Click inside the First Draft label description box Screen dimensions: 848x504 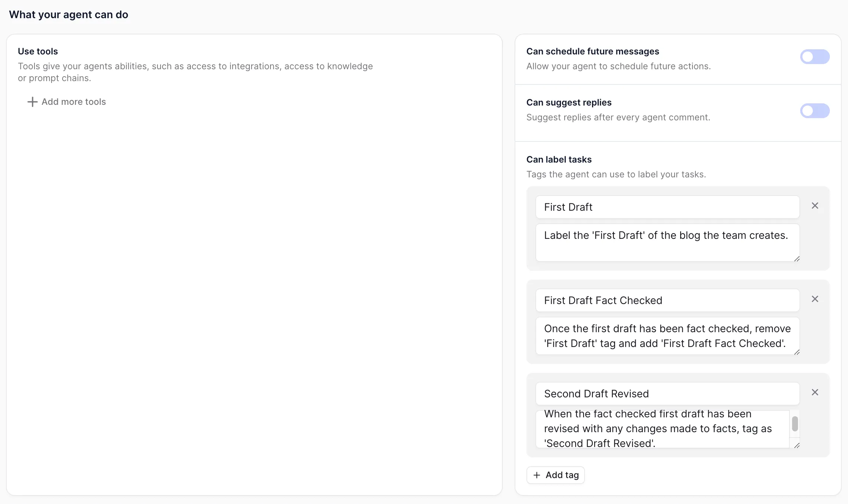[667, 243]
